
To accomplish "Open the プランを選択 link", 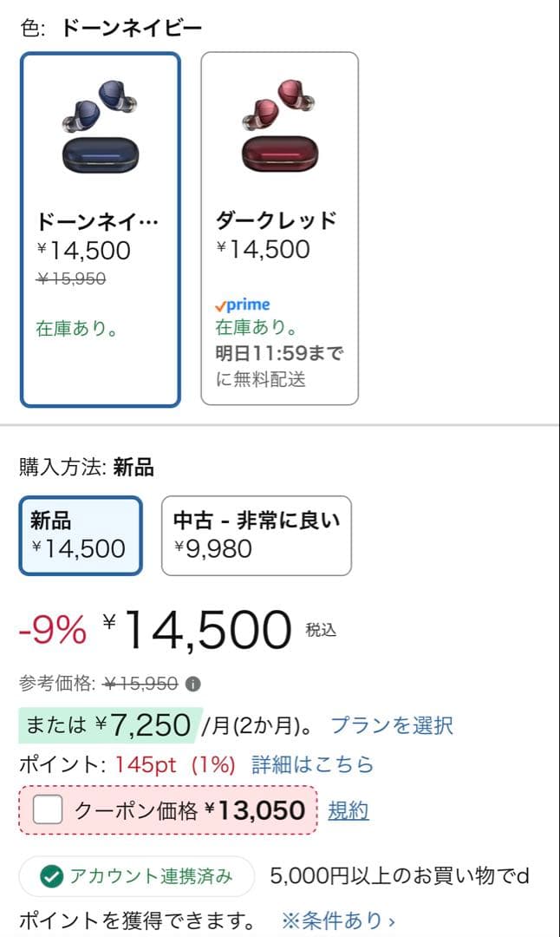I will (x=392, y=725).
